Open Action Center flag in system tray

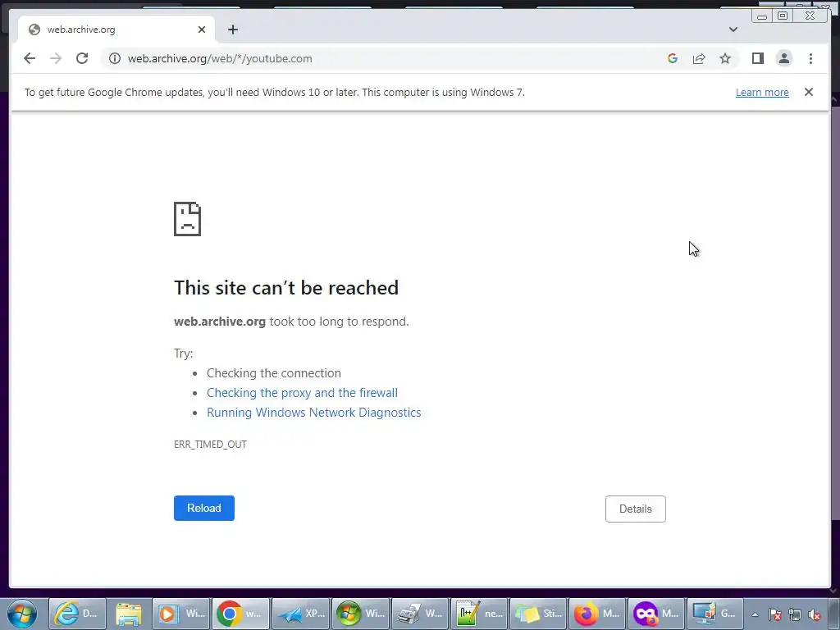tap(775, 615)
